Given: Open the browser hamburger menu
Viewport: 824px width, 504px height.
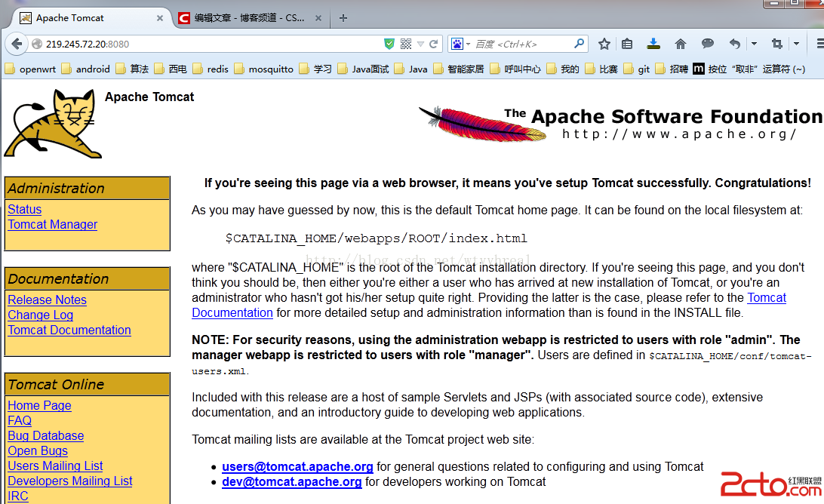Looking at the screenshot, I should pyautogui.click(x=819, y=45).
